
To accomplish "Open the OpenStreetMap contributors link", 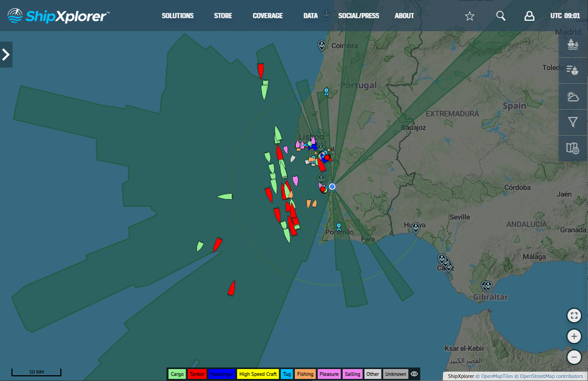I will (552, 376).
